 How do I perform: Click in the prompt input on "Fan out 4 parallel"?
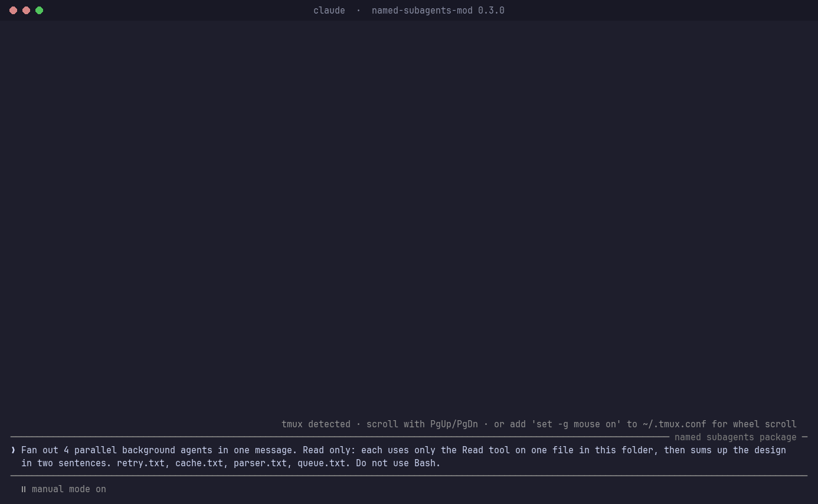(69, 450)
